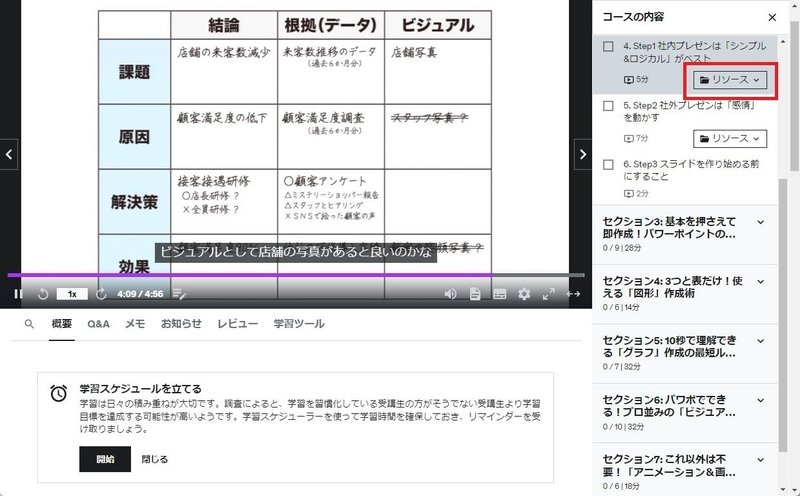The width and height of the screenshot is (800, 496).
Task: Search the course content
Action: pyautogui.click(x=29, y=324)
